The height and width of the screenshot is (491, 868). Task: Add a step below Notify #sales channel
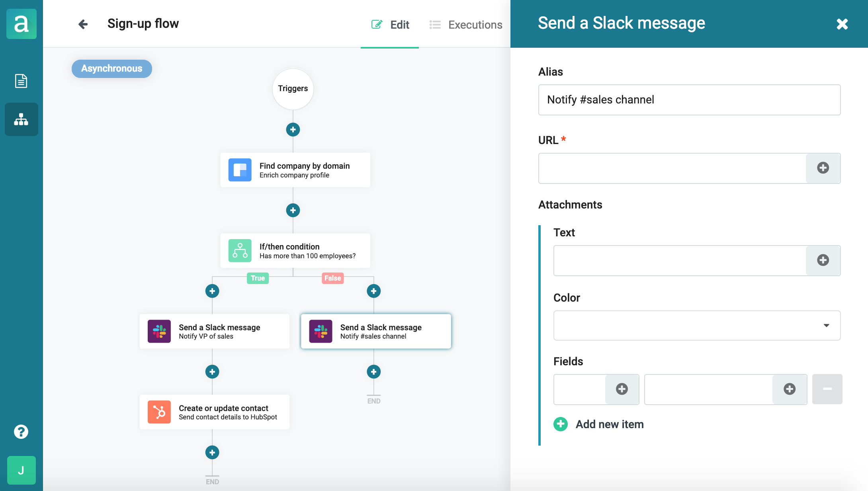373,372
